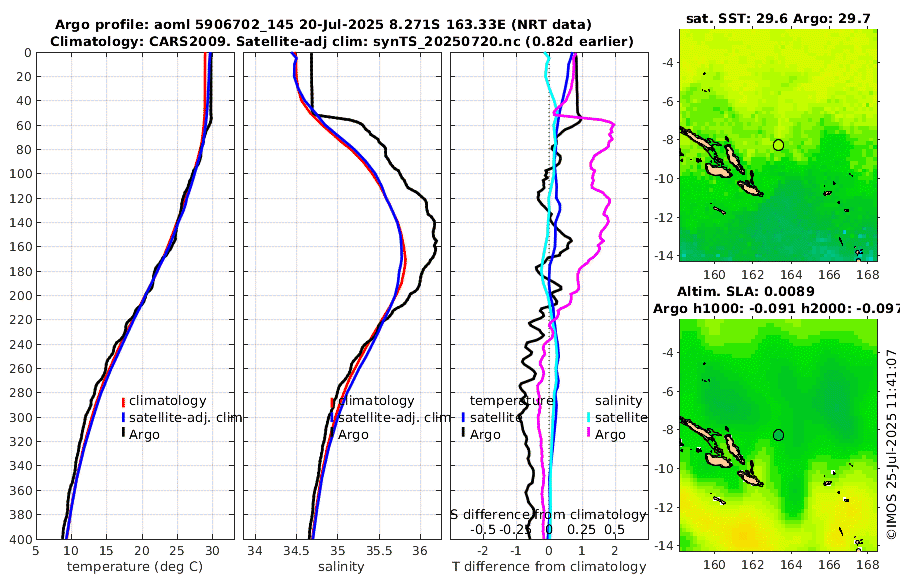Click the black Argo marker in temperature legend
900x580 pixels.
[x=123, y=434]
